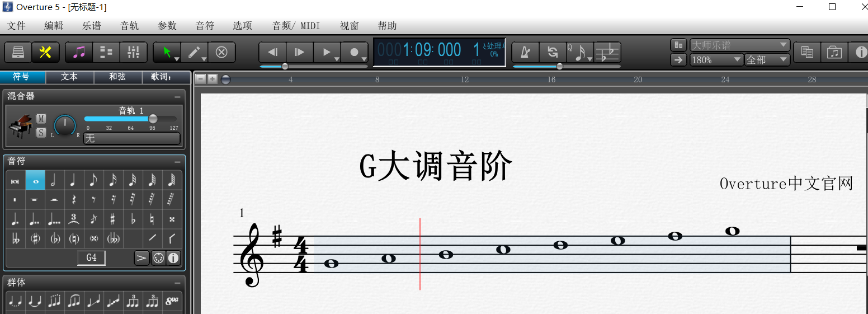Toggle the loop playback icon
Viewport: 868px width, 314px height.
click(x=553, y=52)
